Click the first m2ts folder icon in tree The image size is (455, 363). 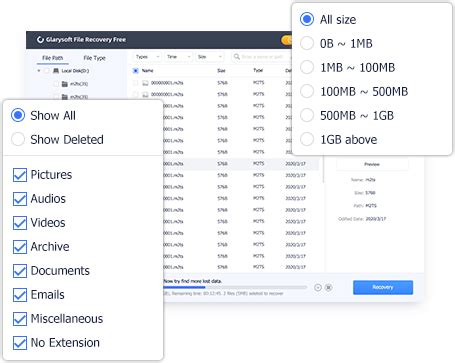65,84
